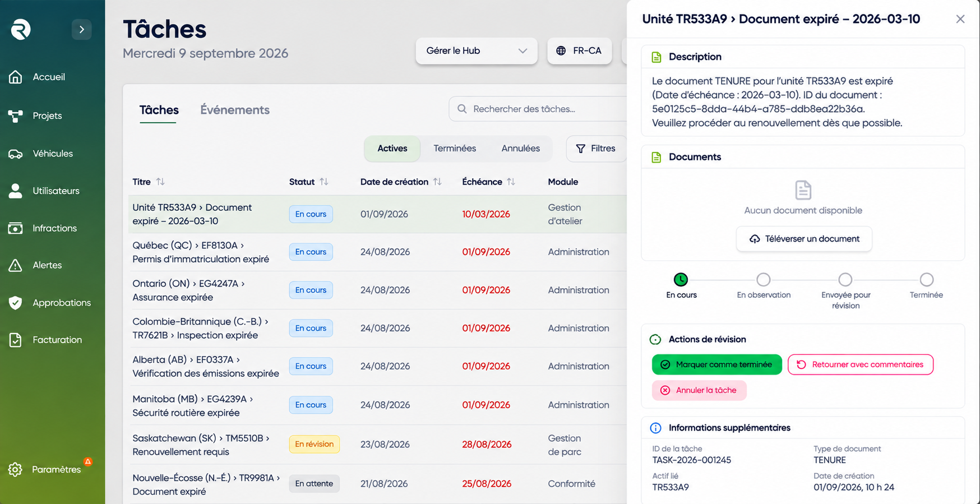Select the Envoyée pour révision step
Screen dimensions: 980x504
845,279
